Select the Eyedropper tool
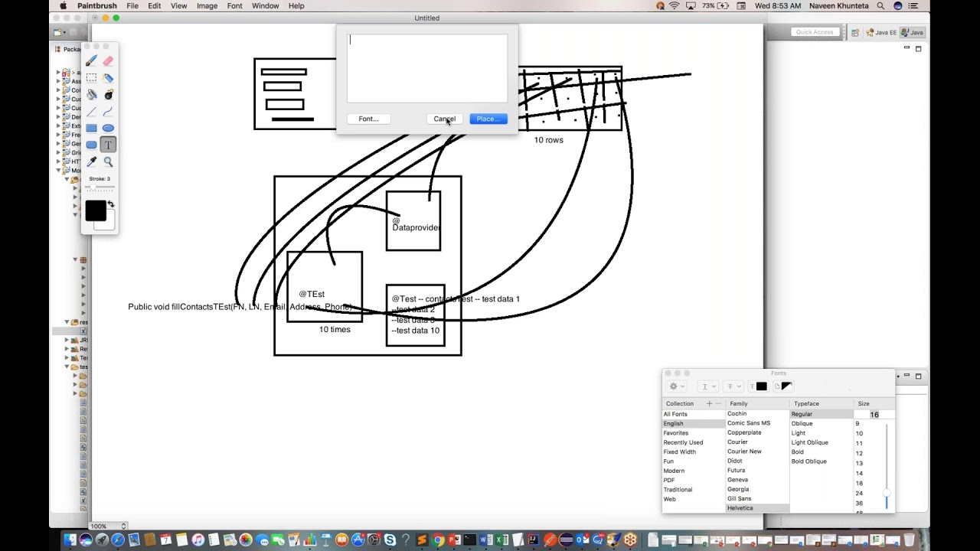980x551 pixels. point(92,161)
